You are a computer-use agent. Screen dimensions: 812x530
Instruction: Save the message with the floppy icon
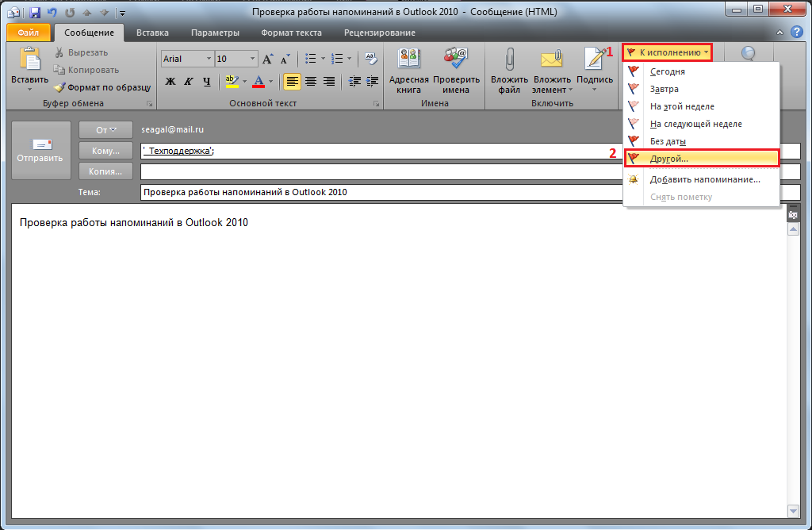point(35,13)
